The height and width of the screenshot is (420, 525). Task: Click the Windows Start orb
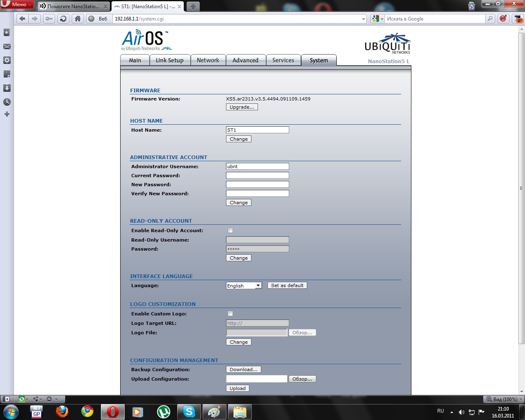tap(11, 411)
